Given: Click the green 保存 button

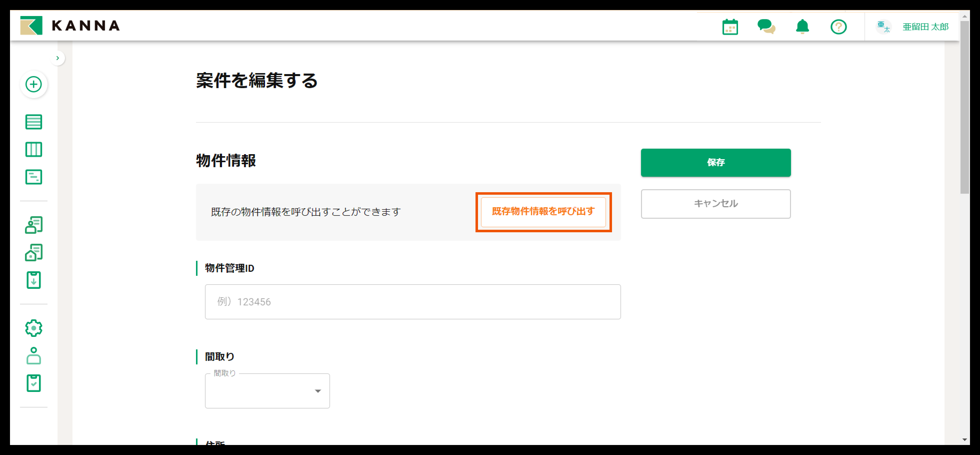Looking at the screenshot, I should point(715,163).
